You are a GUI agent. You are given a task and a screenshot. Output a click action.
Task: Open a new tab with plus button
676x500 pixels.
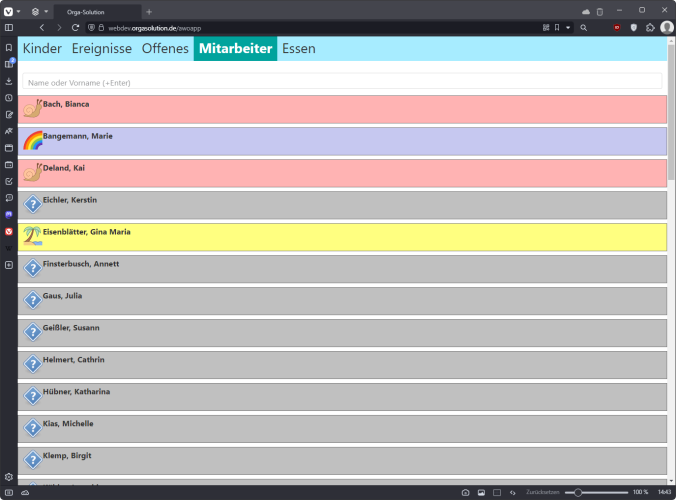(x=149, y=12)
